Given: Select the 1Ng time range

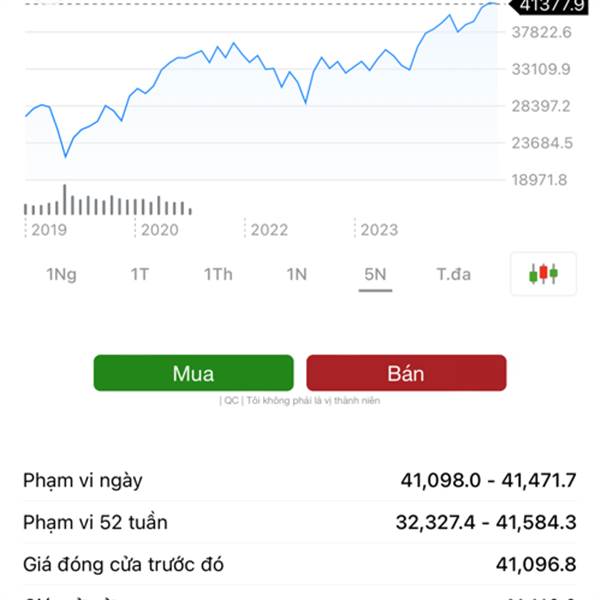Looking at the screenshot, I should 61,274.
